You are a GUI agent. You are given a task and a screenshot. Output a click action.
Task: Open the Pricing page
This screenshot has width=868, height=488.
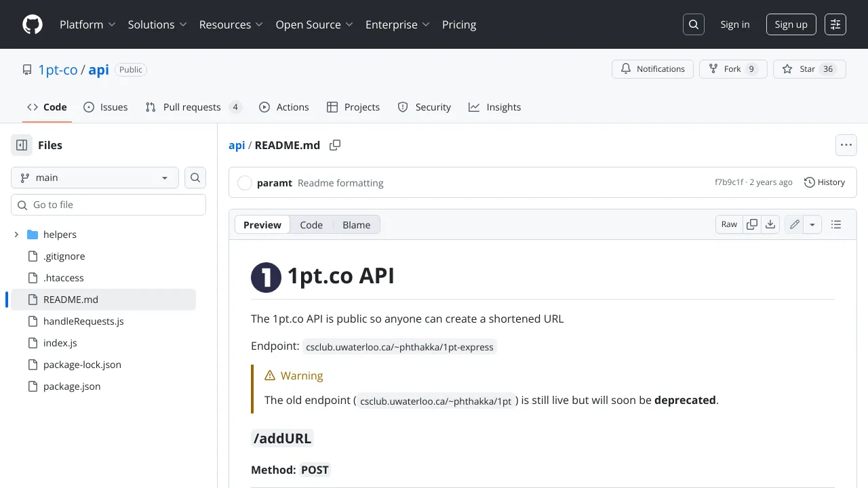459,24
